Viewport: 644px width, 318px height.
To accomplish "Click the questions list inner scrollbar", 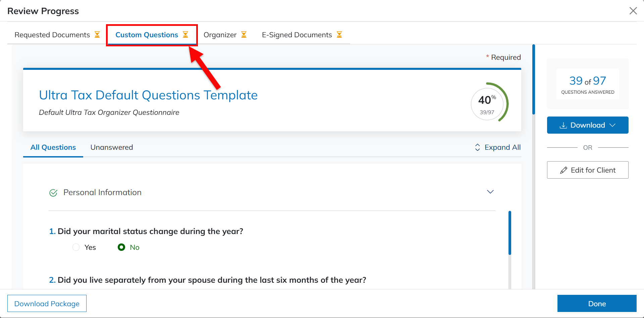I will (x=509, y=233).
